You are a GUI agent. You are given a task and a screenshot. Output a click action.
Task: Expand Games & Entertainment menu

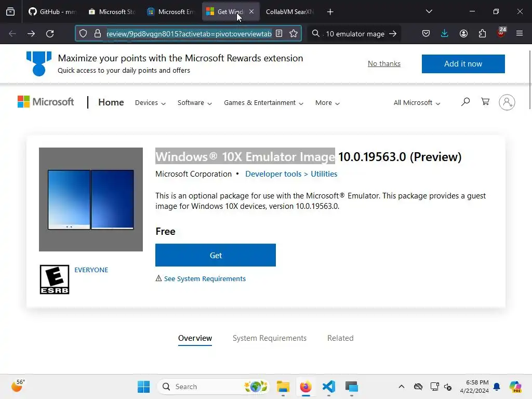(x=263, y=103)
